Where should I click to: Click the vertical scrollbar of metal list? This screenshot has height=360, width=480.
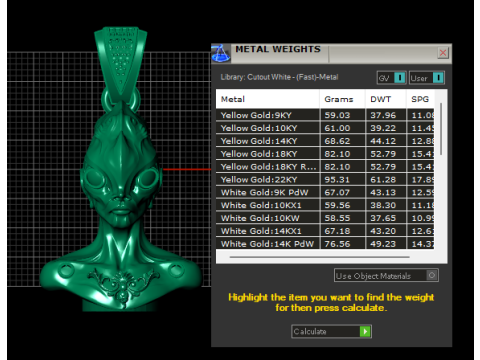[441, 129]
